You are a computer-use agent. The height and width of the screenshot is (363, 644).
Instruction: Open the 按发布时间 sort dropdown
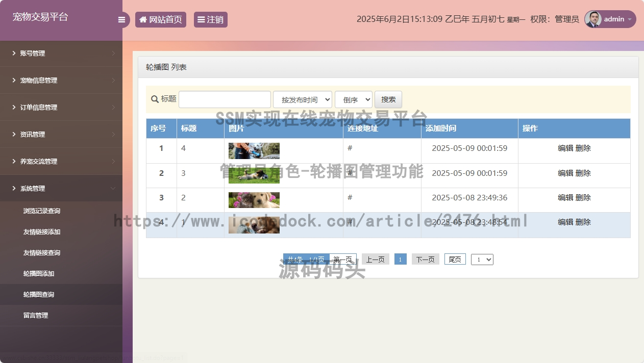click(x=303, y=99)
